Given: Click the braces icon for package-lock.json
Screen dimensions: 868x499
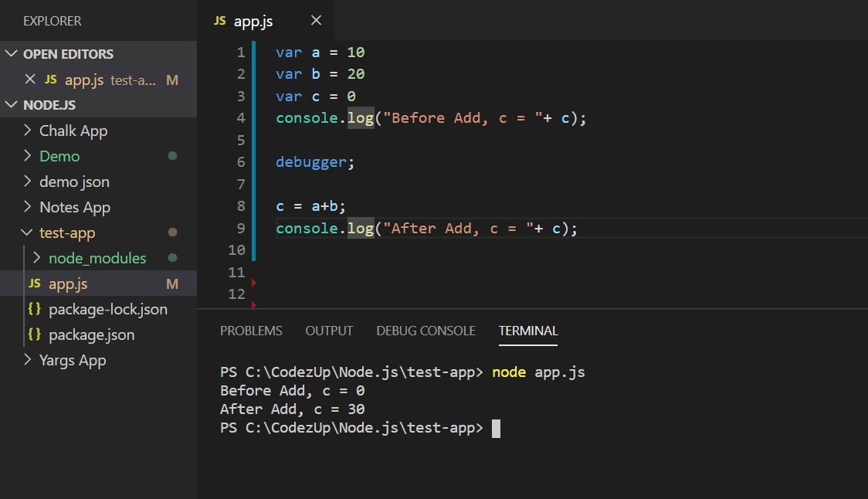Looking at the screenshot, I should tap(36, 309).
